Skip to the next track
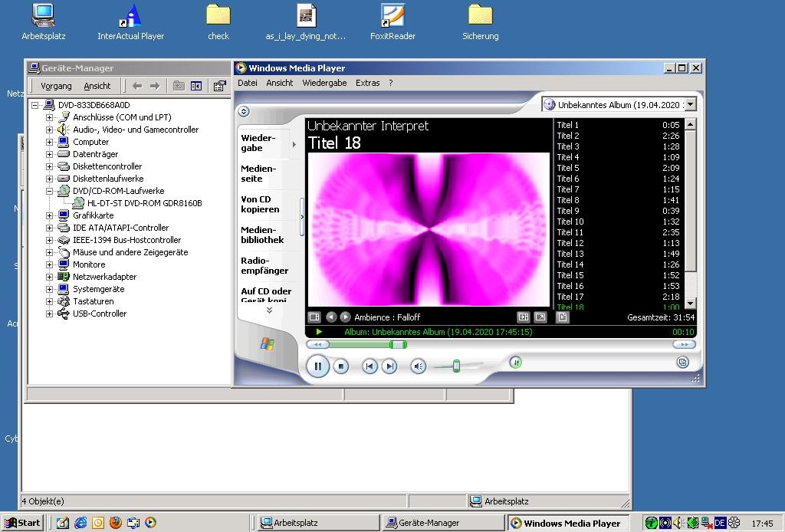 coord(389,367)
